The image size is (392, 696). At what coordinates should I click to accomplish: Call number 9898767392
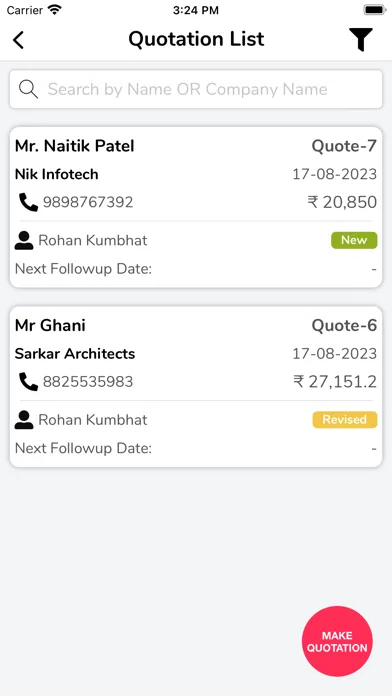point(88,202)
